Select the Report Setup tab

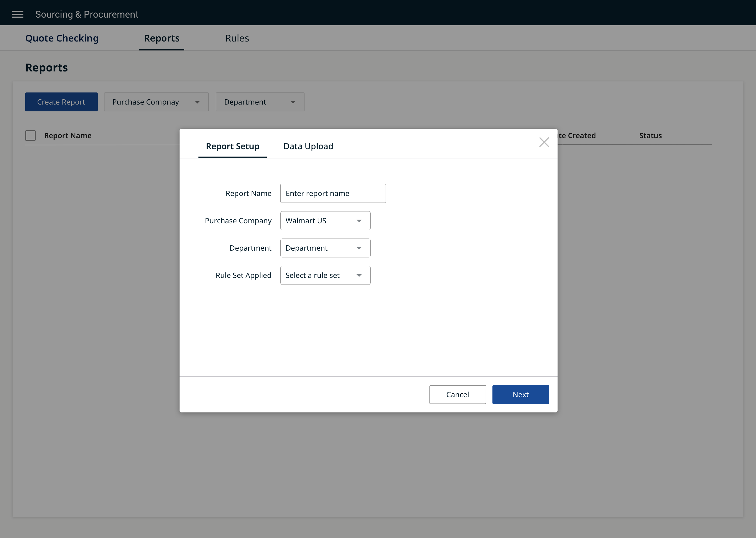pyautogui.click(x=232, y=146)
